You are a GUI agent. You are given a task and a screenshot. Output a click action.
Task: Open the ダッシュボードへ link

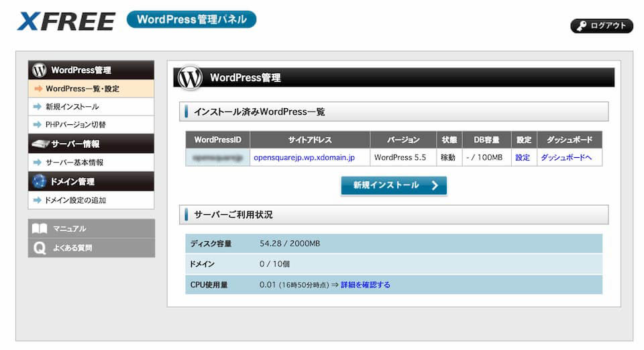point(566,158)
